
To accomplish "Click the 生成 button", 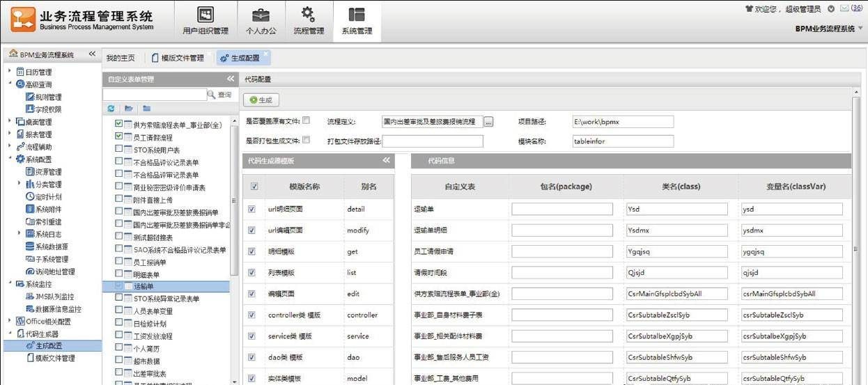I will (261, 100).
